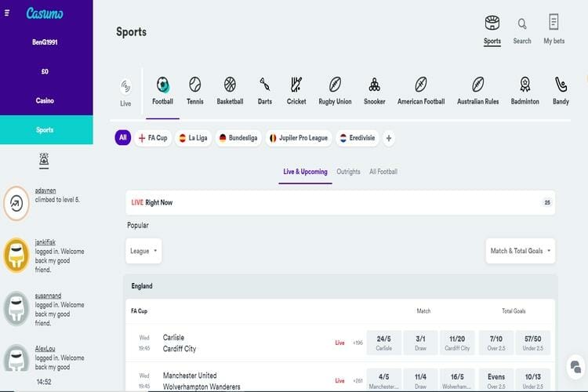Open the chat support bubble icon
The width and height of the screenshot is (588, 392).
575,366
